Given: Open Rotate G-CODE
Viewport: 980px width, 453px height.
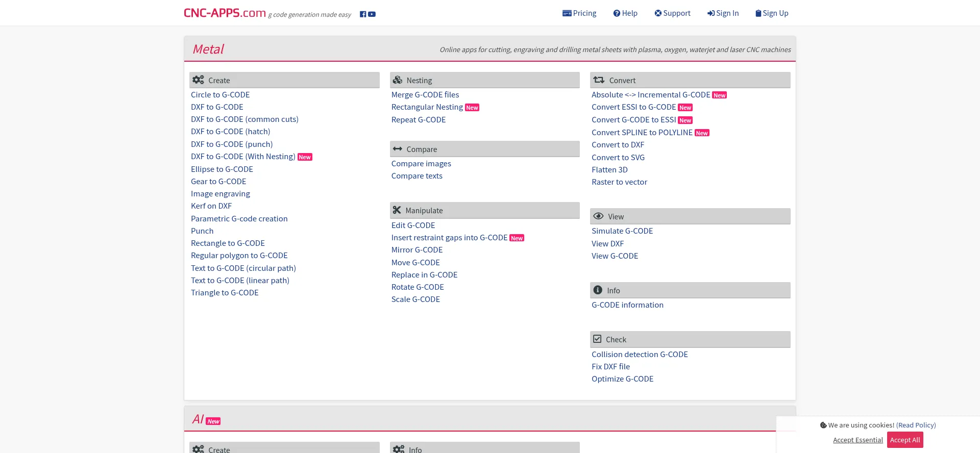Looking at the screenshot, I should tap(418, 287).
